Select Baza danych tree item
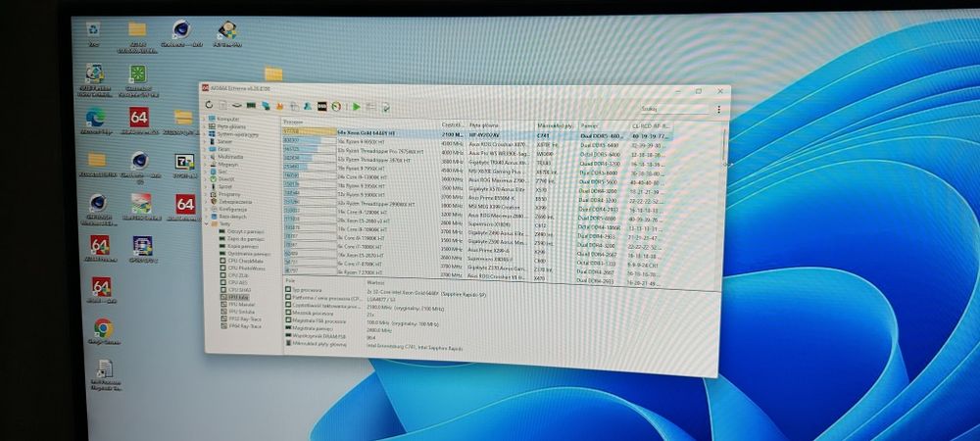The width and height of the screenshot is (980, 441). tap(228, 217)
